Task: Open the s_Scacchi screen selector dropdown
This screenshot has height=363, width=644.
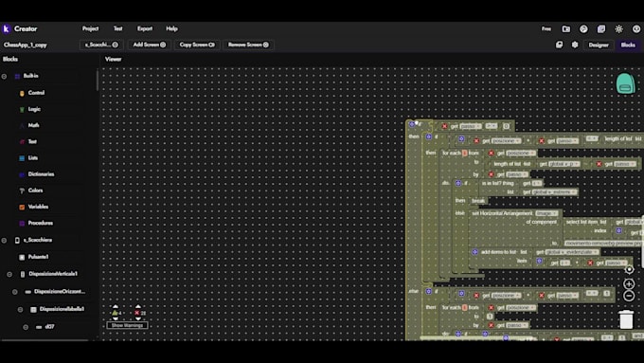Action: click(x=101, y=45)
